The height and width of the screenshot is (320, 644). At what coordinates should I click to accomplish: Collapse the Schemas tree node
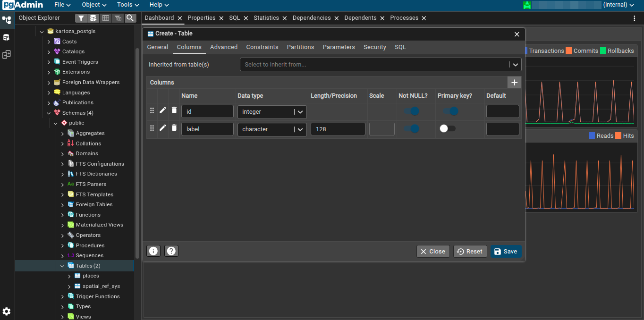click(49, 112)
